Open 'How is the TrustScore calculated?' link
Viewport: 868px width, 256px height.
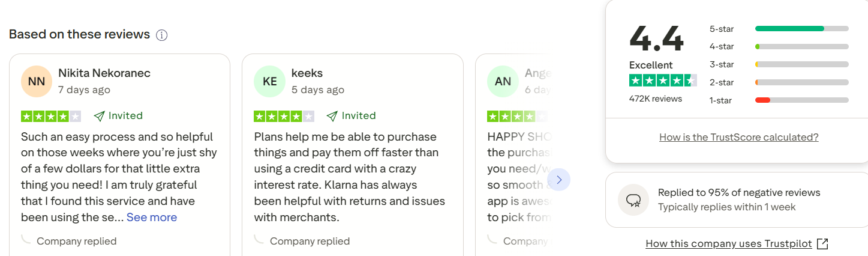coord(738,138)
